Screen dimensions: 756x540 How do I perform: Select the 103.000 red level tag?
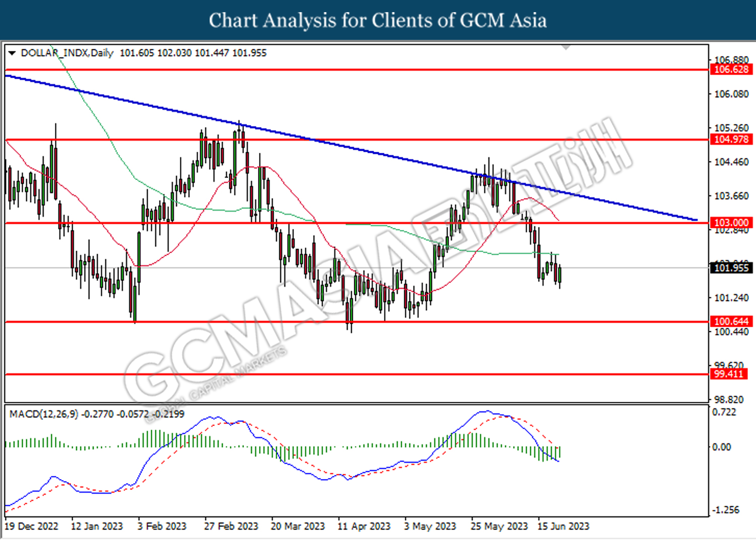731,222
